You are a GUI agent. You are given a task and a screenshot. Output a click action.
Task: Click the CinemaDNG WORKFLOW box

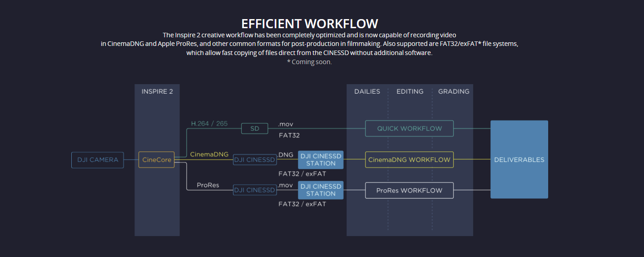(x=409, y=160)
